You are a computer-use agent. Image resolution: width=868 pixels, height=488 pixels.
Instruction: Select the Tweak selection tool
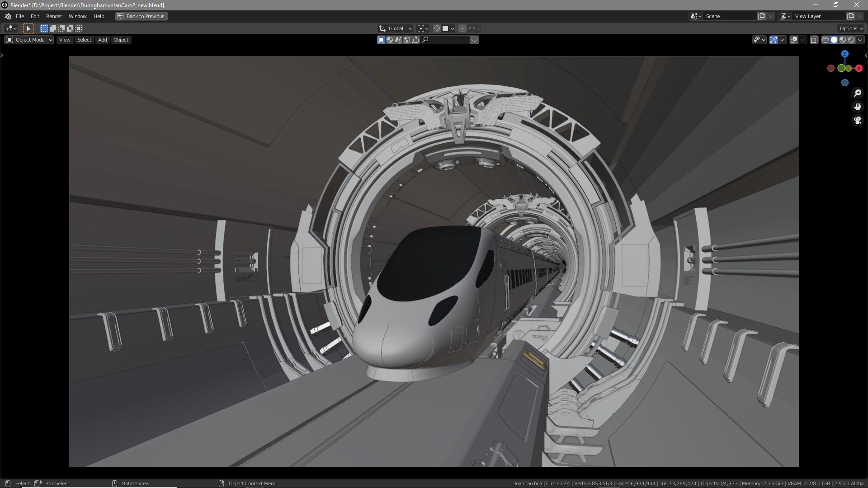pyautogui.click(x=28, y=28)
